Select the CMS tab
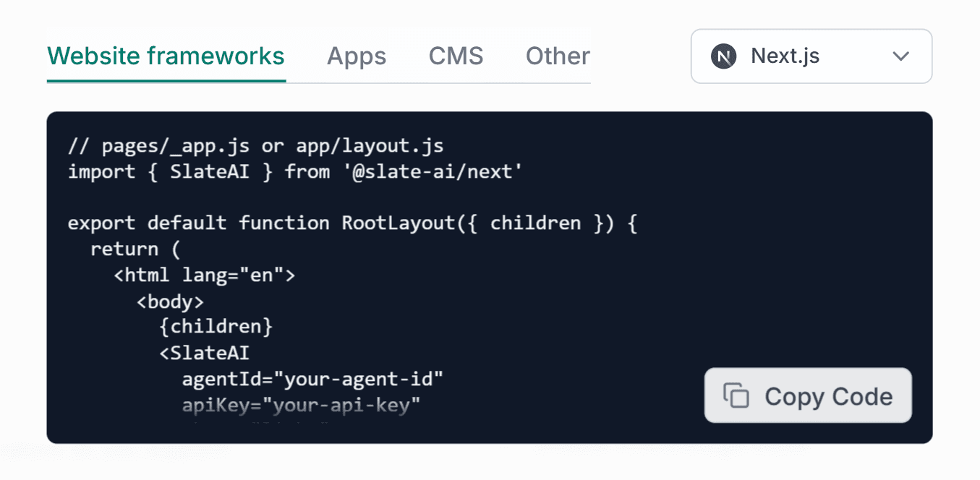 [456, 56]
